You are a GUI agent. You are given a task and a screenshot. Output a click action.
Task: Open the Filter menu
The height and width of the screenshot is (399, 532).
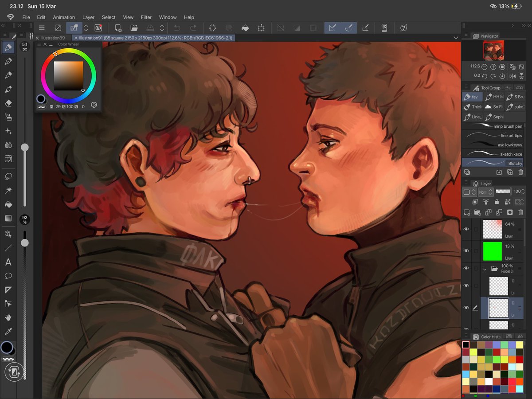click(146, 17)
